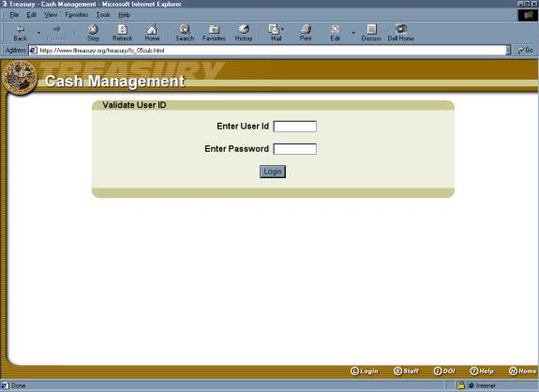Reload the page with the Refresh icon

(x=123, y=33)
